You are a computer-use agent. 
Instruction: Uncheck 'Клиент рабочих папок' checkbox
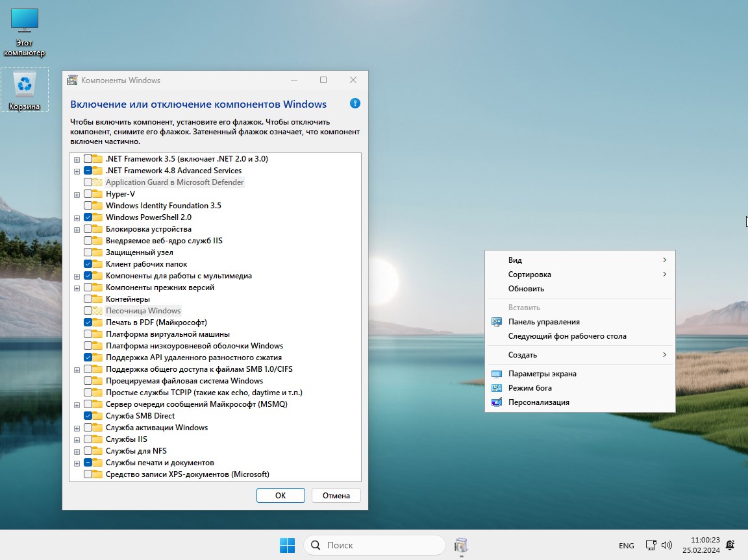(88, 264)
